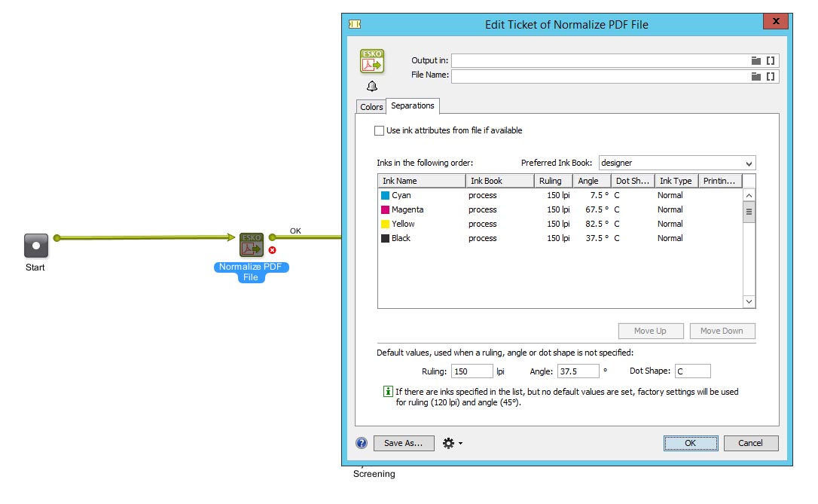Click the Angle column header

(592, 181)
